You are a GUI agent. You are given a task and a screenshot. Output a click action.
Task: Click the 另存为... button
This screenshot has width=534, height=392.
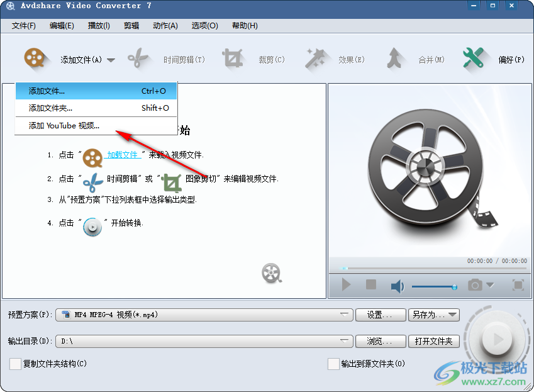pyautogui.click(x=434, y=315)
